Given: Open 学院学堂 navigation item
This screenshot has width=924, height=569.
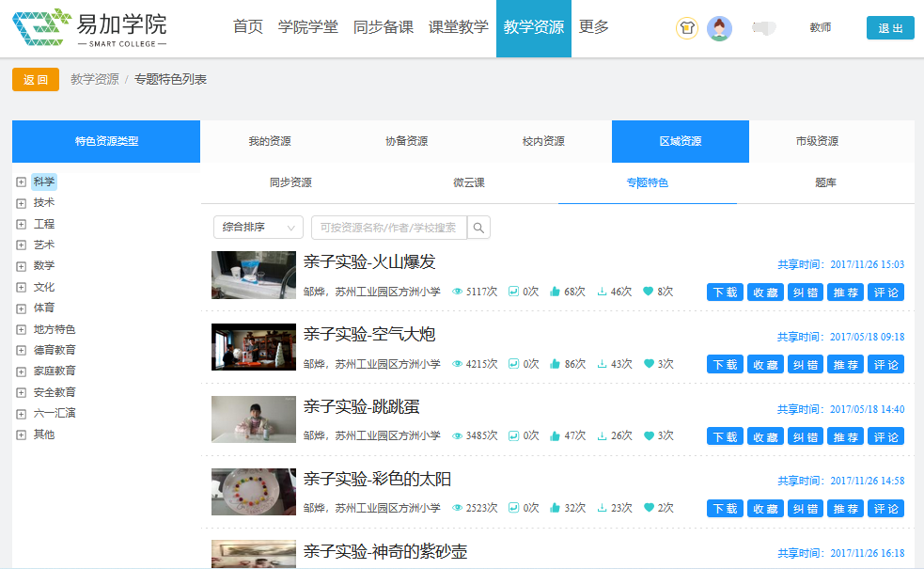Looking at the screenshot, I should [308, 27].
